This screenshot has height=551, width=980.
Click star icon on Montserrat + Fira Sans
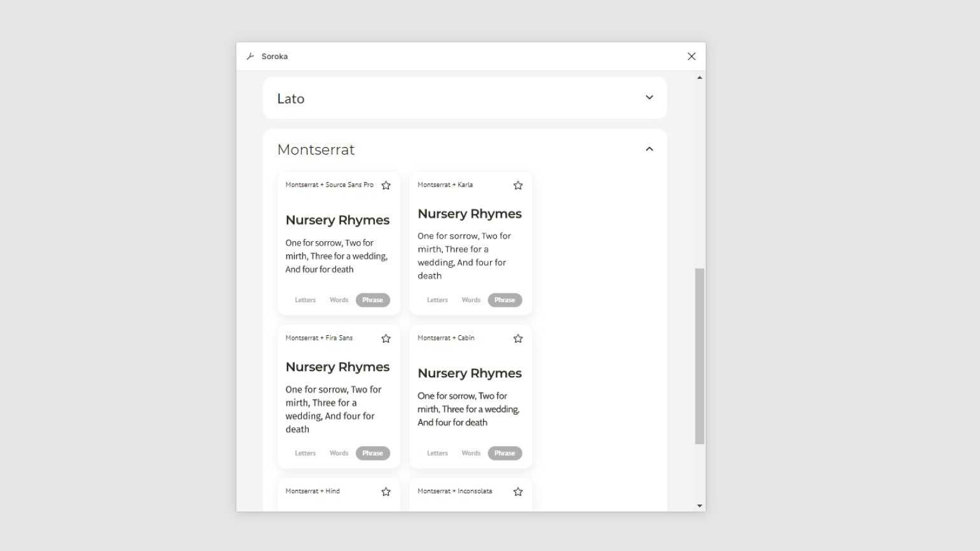386,338
